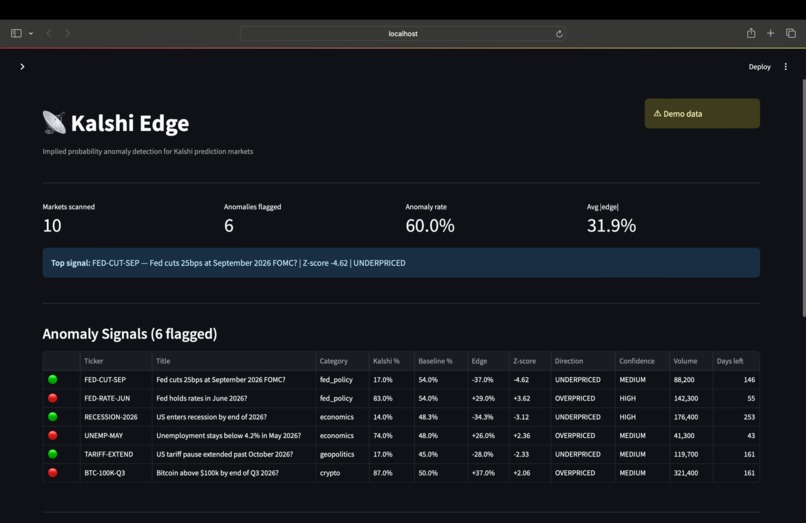The height and width of the screenshot is (523, 806).
Task: Sort by the Z-score column header
Action: 530,361
